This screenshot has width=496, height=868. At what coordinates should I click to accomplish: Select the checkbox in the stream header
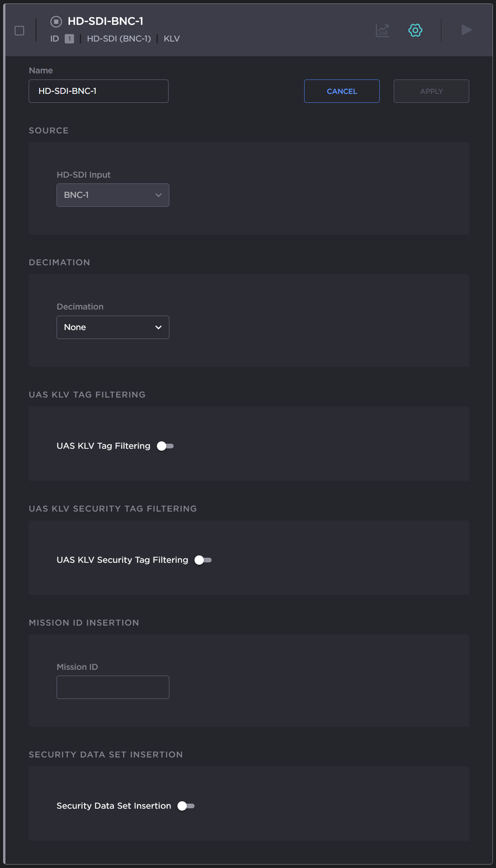tap(19, 30)
